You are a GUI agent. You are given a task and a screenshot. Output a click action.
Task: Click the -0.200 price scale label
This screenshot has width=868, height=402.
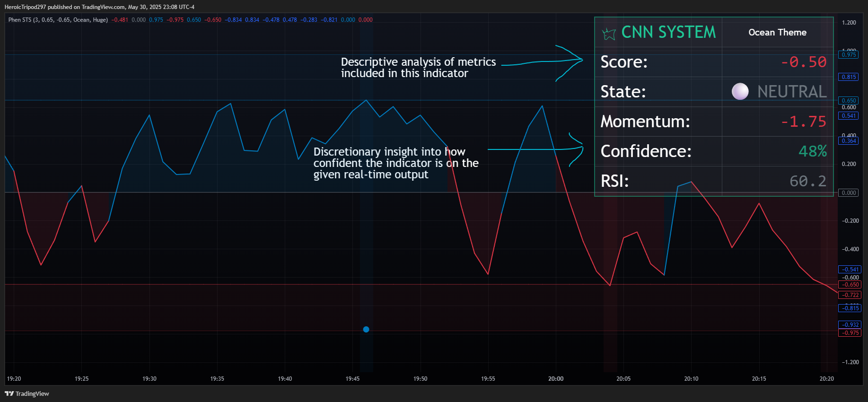850,221
